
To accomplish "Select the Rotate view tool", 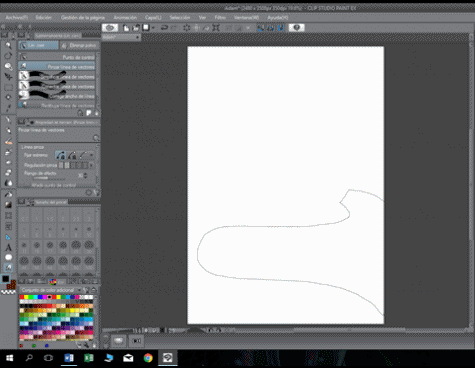I will [8, 56].
